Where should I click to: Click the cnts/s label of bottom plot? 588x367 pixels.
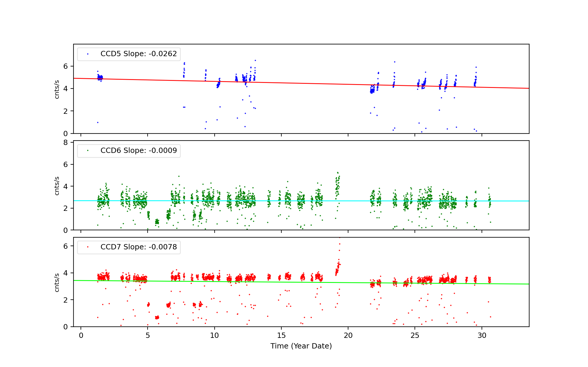click(57, 283)
